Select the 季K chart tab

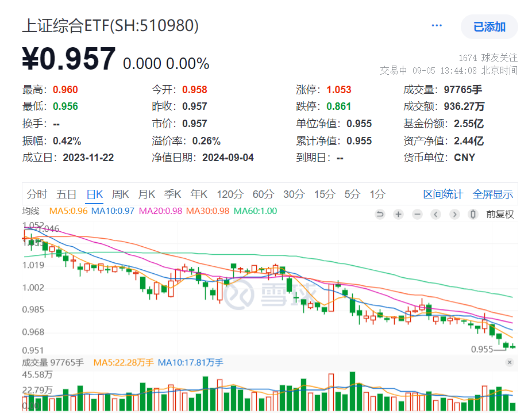pyautogui.click(x=173, y=194)
